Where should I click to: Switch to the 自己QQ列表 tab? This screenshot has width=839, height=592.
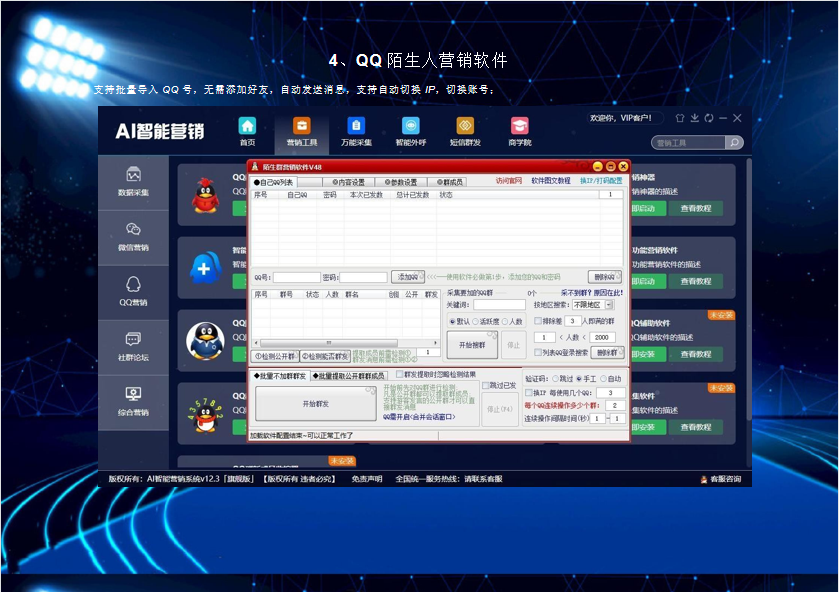coord(274,182)
